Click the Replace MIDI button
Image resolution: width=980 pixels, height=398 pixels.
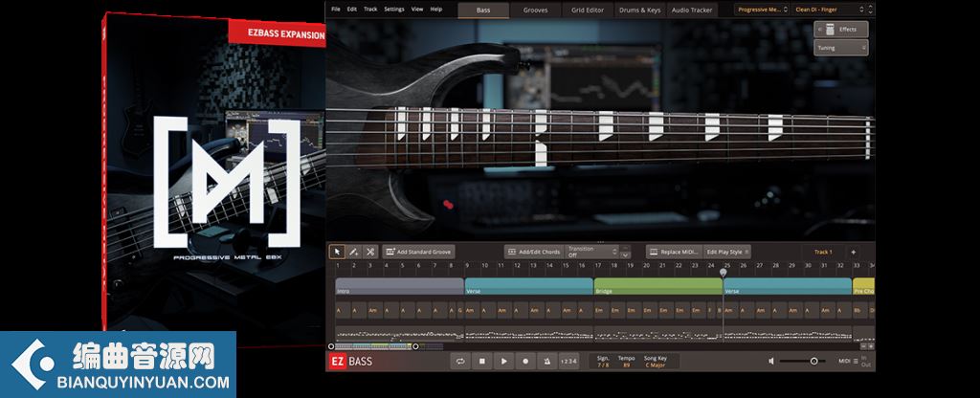tap(674, 252)
